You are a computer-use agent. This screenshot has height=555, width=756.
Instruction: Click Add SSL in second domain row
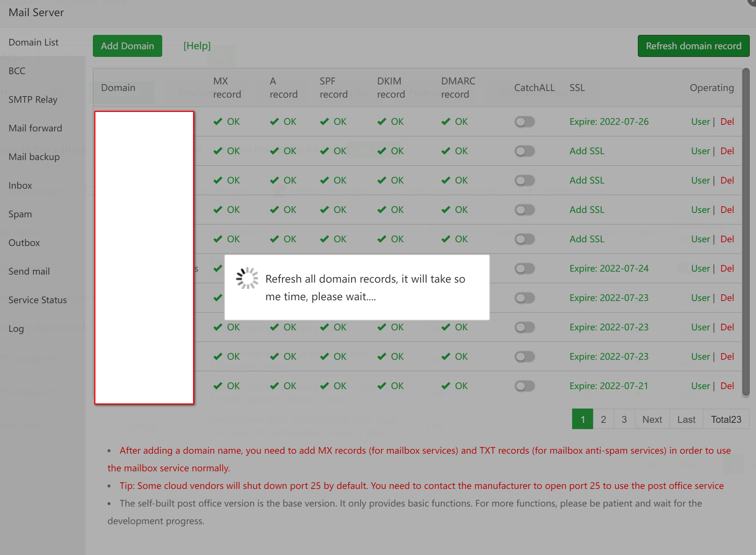pos(586,151)
